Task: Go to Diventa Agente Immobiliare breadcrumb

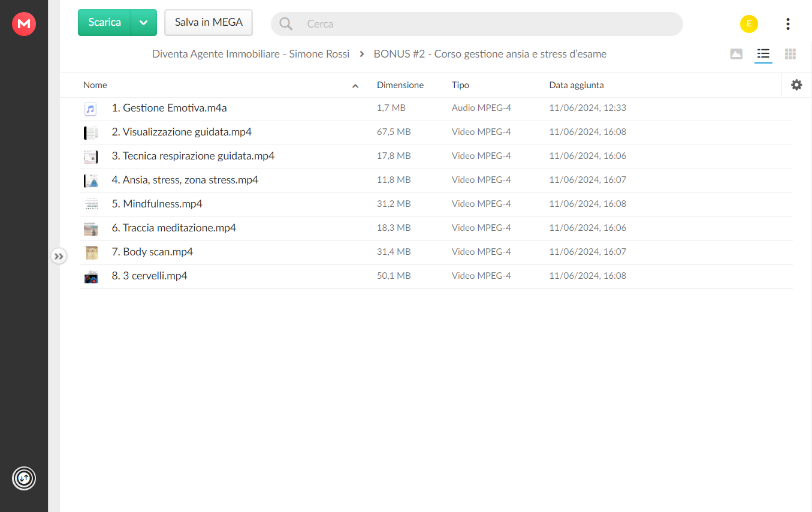Action: tap(250, 54)
